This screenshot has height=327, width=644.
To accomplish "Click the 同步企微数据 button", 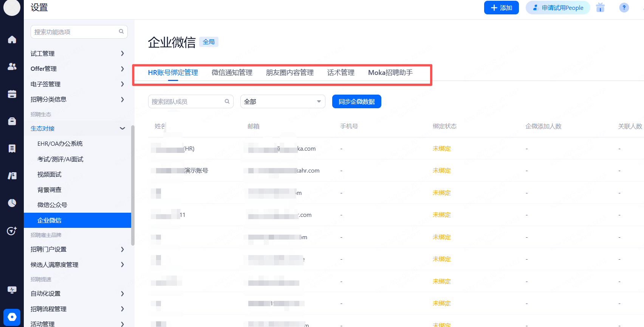I will point(356,101).
